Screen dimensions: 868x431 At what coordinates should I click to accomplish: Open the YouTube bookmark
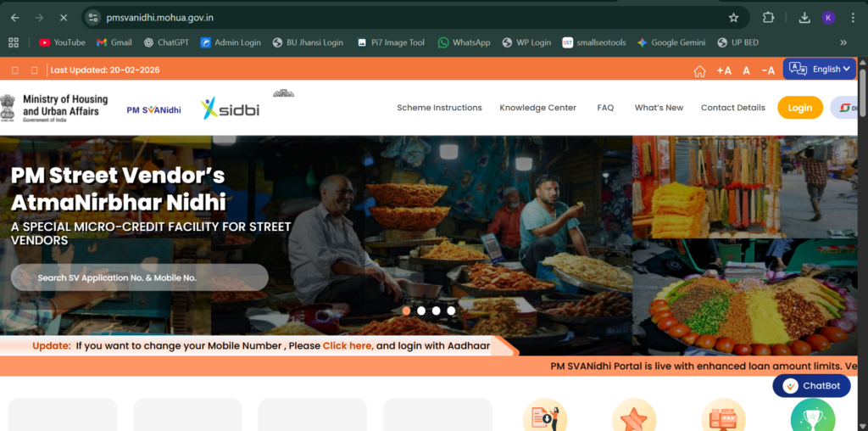tap(62, 42)
